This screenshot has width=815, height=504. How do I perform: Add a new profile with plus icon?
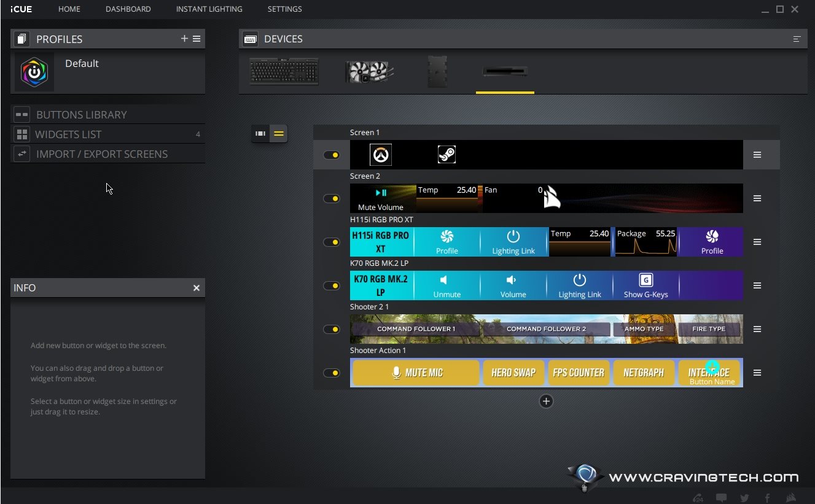tap(184, 39)
